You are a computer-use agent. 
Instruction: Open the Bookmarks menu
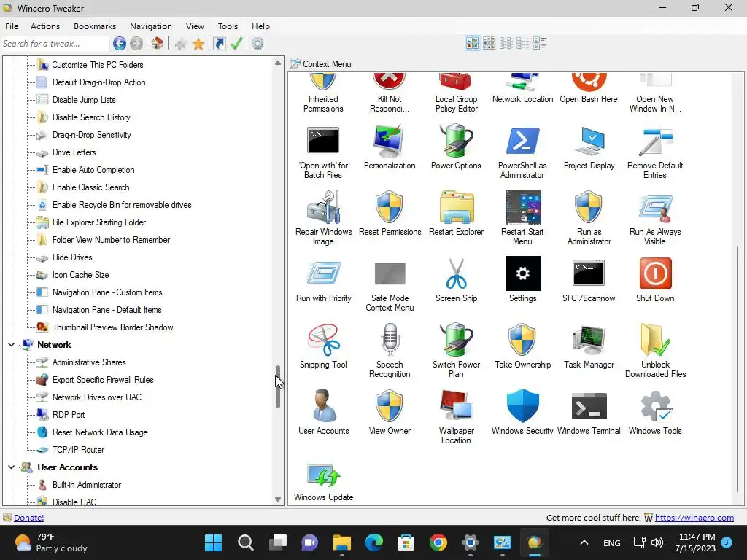(x=95, y=26)
